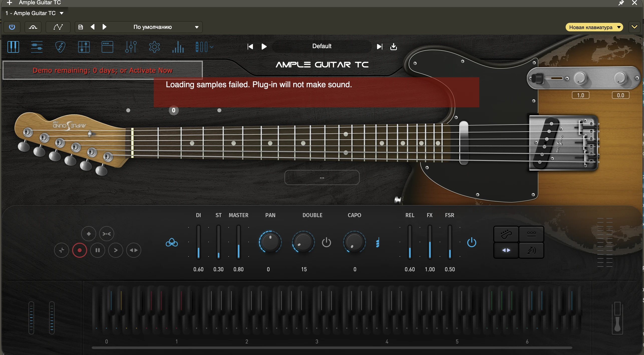Click the guitar knob above 1.0 value
This screenshot has width=644, height=355.
click(x=580, y=78)
